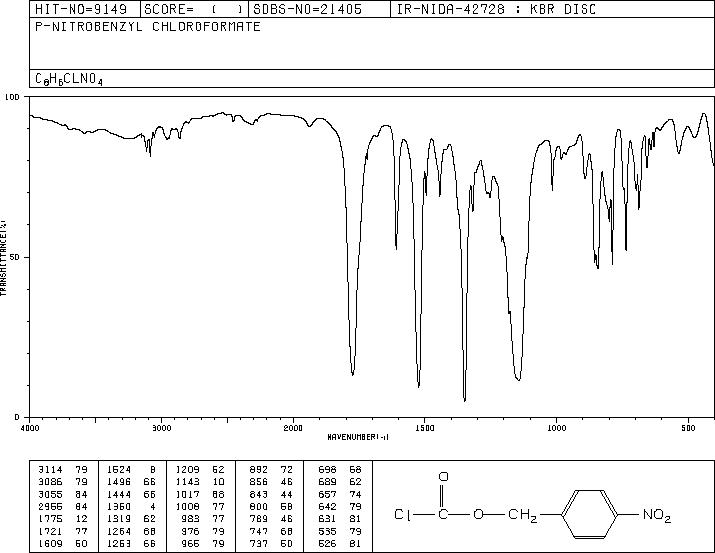Click the 1143 entry in peak table

pyautogui.click(x=188, y=482)
